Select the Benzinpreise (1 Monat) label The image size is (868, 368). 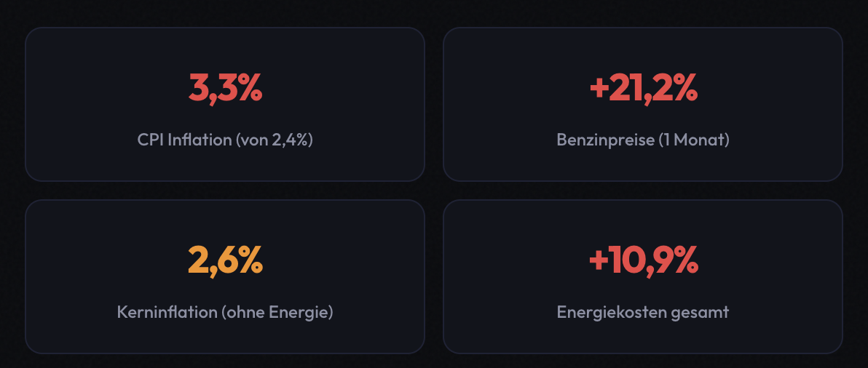pos(643,140)
